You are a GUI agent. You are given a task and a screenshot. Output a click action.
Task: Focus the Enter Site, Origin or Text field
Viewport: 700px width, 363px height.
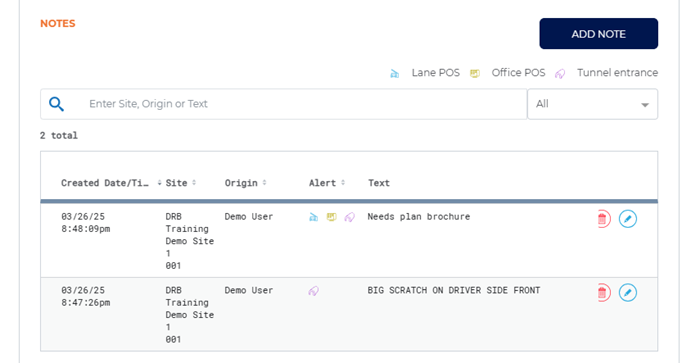point(284,104)
